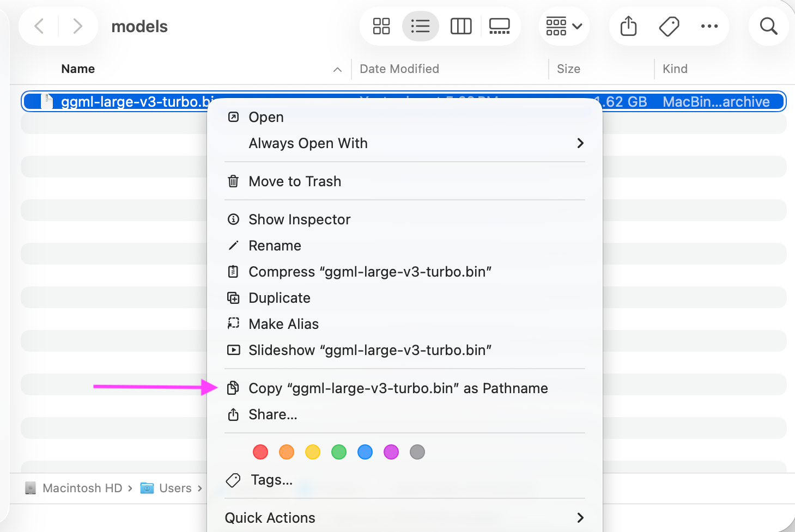Screen dimensions: 795x532
Task: Click Users in the path bar
Action: point(175,488)
